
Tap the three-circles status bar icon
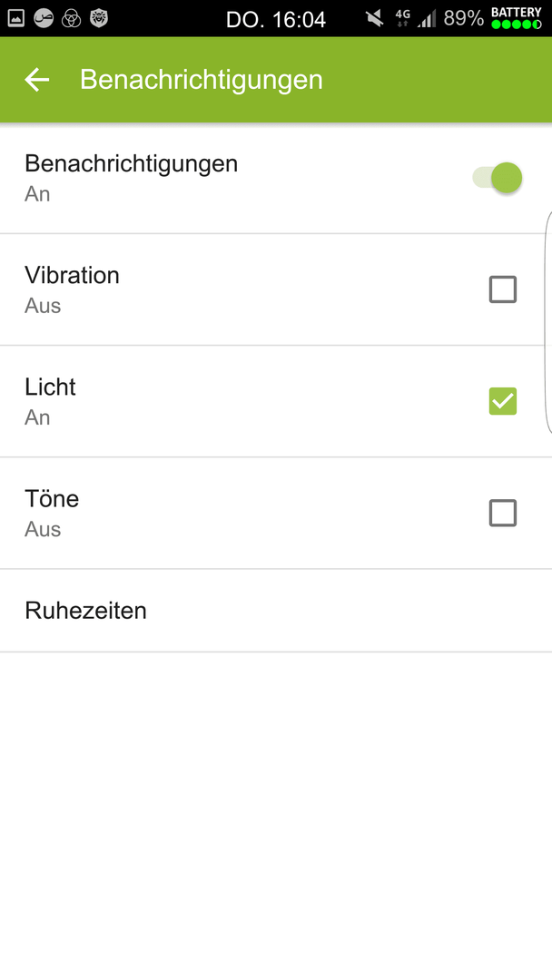[71, 18]
